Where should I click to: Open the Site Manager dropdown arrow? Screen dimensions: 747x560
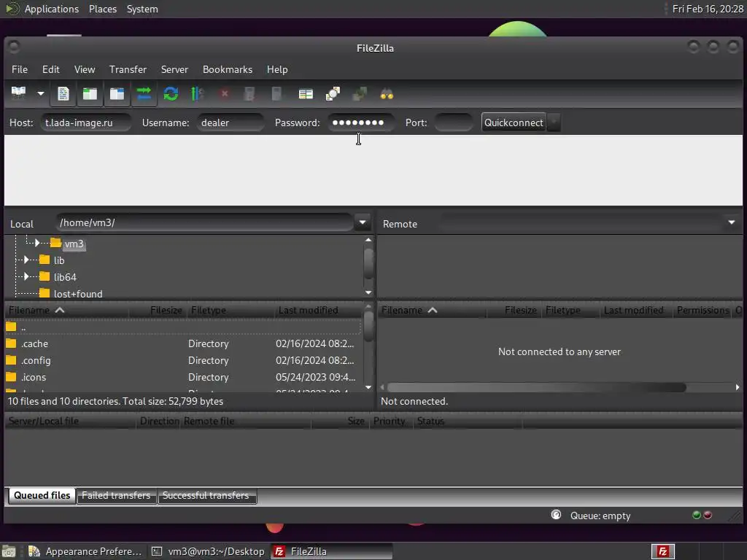(x=41, y=94)
